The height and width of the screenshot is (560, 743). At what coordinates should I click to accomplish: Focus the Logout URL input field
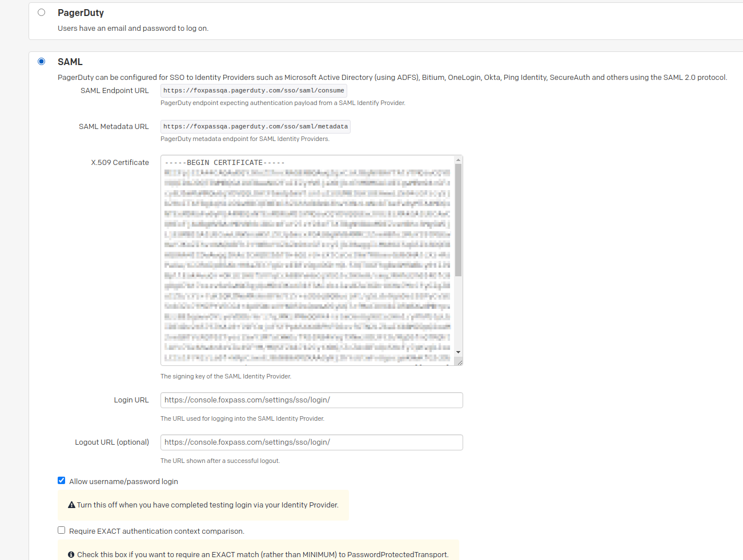pyautogui.click(x=311, y=442)
